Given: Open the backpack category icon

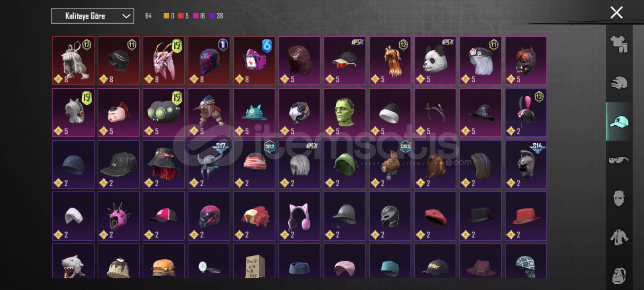Looking at the screenshot, I should [x=619, y=275].
